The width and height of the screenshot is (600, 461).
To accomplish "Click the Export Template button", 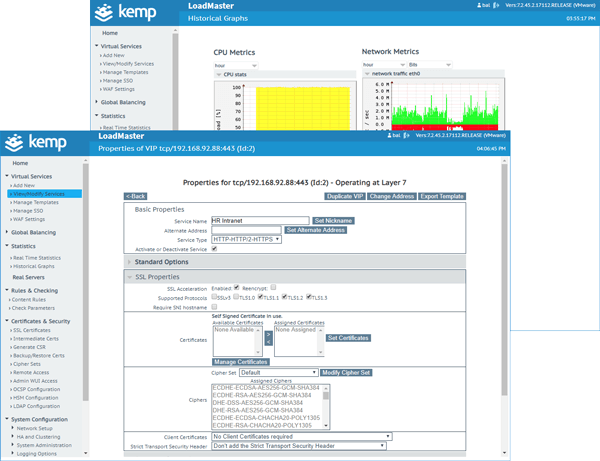I will click(442, 196).
